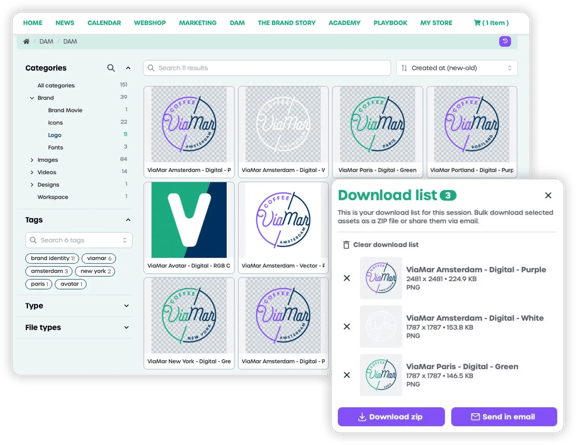The height and width of the screenshot is (445, 576).
Task: Select the Fonts category
Action: point(55,147)
